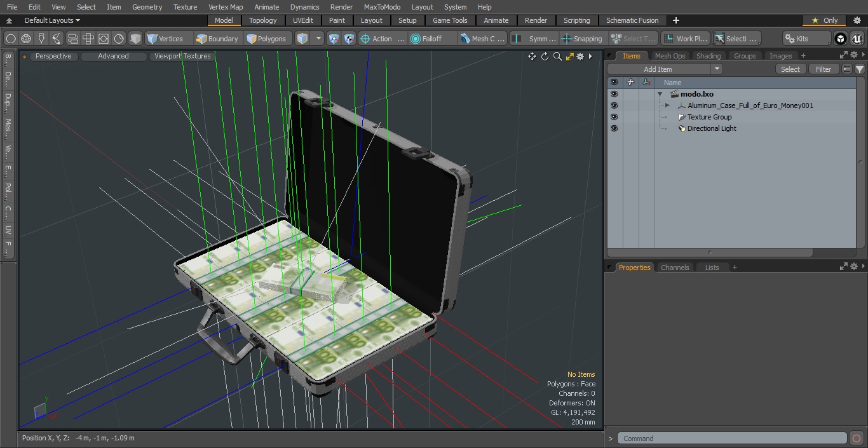Activate Boundary selection mode
The width and height of the screenshot is (868, 448).
(217, 39)
